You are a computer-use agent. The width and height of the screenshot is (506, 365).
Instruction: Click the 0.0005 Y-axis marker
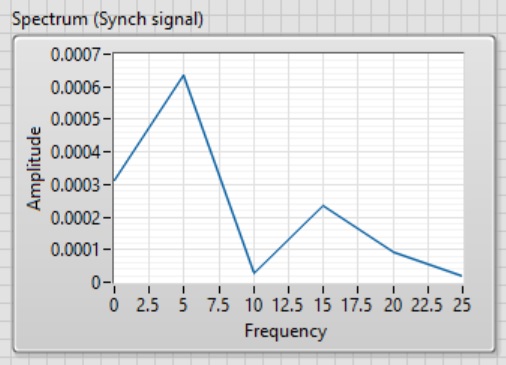(x=75, y=119)
